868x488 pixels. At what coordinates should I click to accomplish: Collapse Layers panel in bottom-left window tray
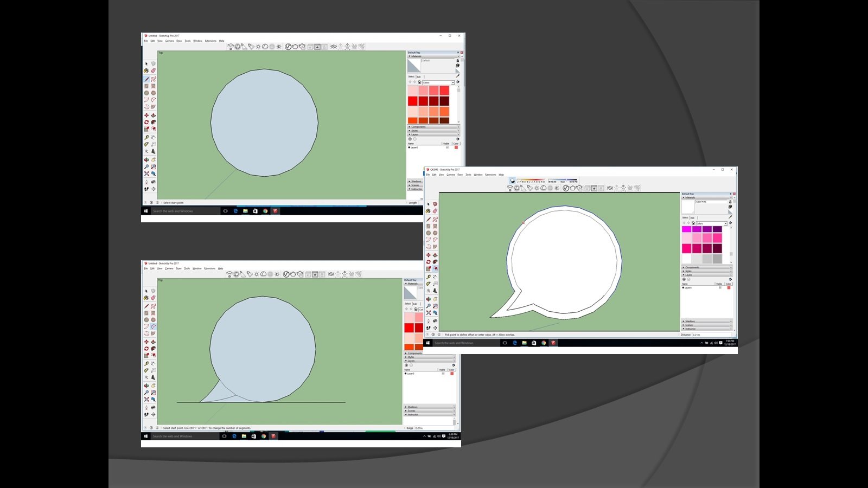pos(430,361)
